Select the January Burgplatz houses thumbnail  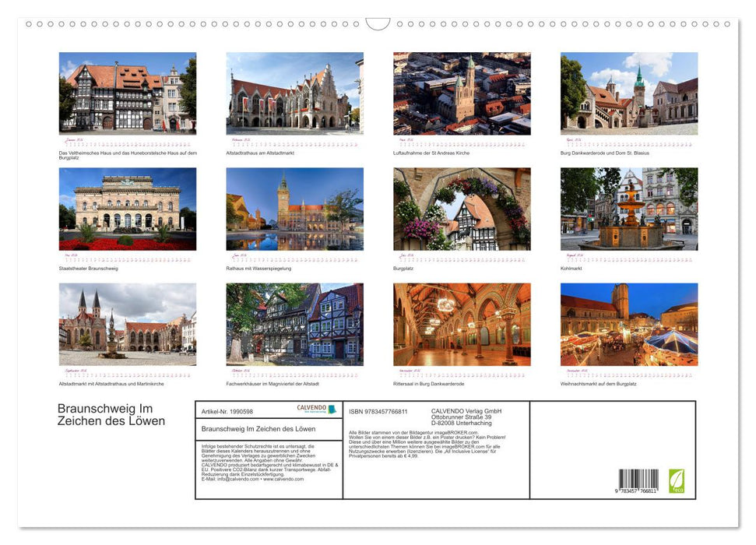[127, 95]
